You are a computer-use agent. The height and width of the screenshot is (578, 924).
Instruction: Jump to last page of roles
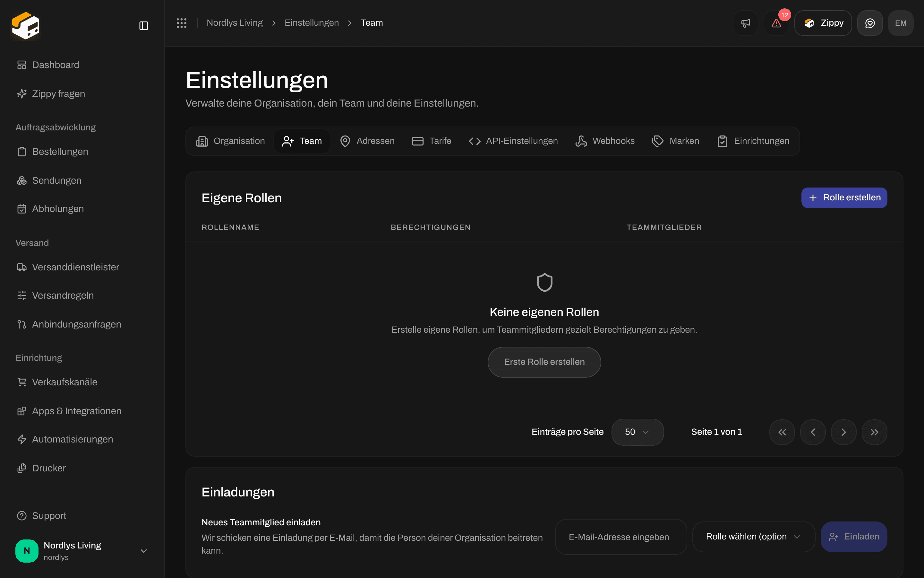pyautogui.click(x=874, y=432)
